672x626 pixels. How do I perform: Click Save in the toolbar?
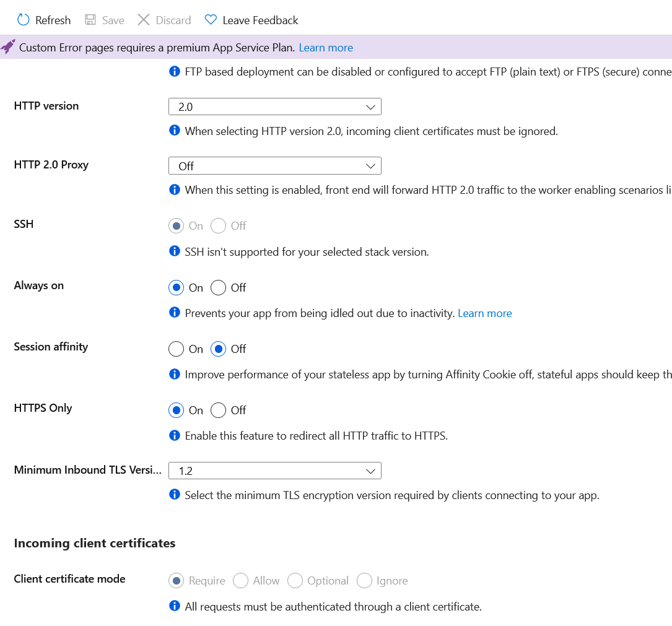(105, 20)
